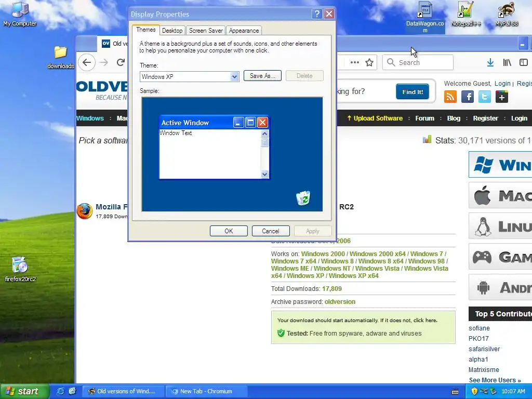Switch to the Themes tab
This screenshot has height=399, width=532.
[x=146, y=30]
